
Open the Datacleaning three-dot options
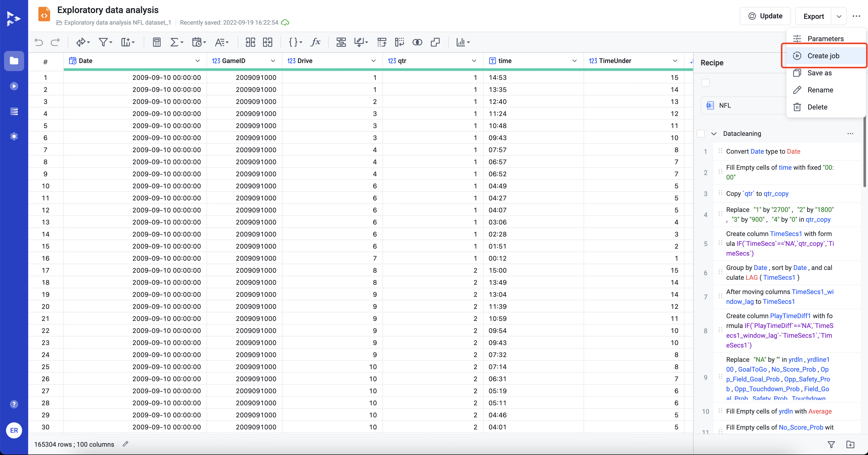pos(850,134)
